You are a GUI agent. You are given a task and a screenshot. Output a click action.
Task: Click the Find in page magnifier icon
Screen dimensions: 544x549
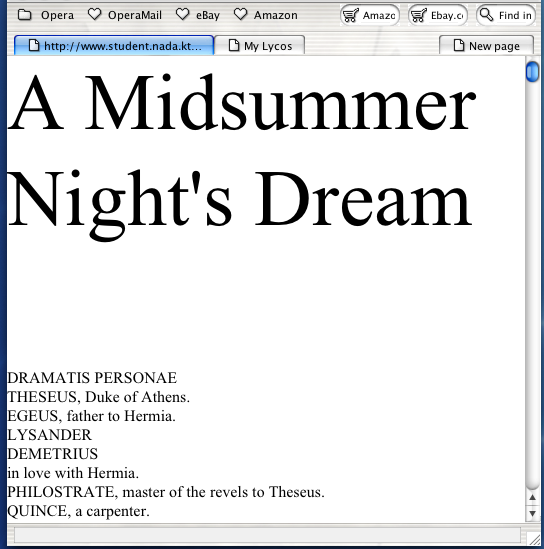[x=486, y=15]
